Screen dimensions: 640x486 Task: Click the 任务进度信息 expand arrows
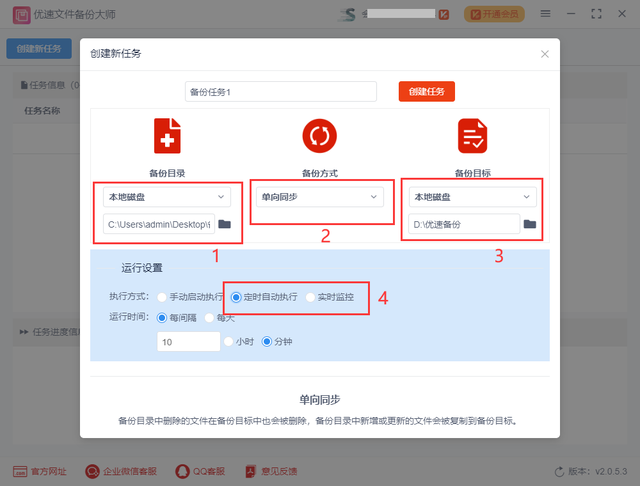24,332
